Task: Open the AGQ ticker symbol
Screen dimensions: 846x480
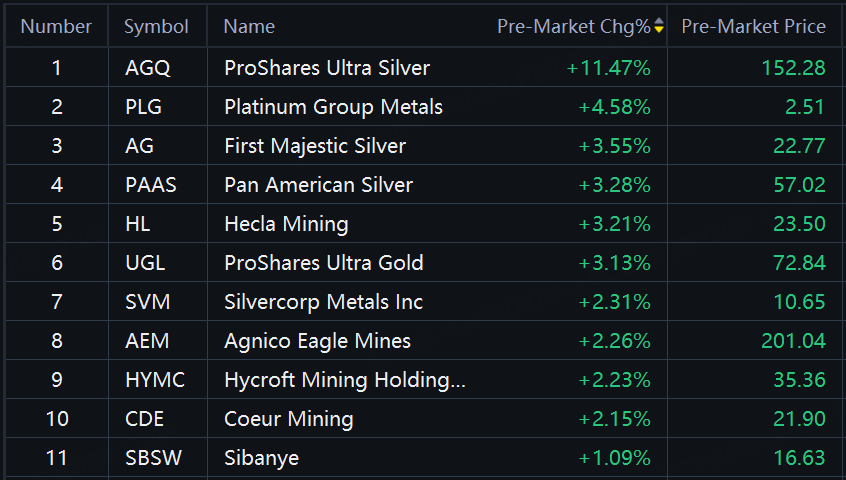Action: pyautogui.click(x=148, y=68)
